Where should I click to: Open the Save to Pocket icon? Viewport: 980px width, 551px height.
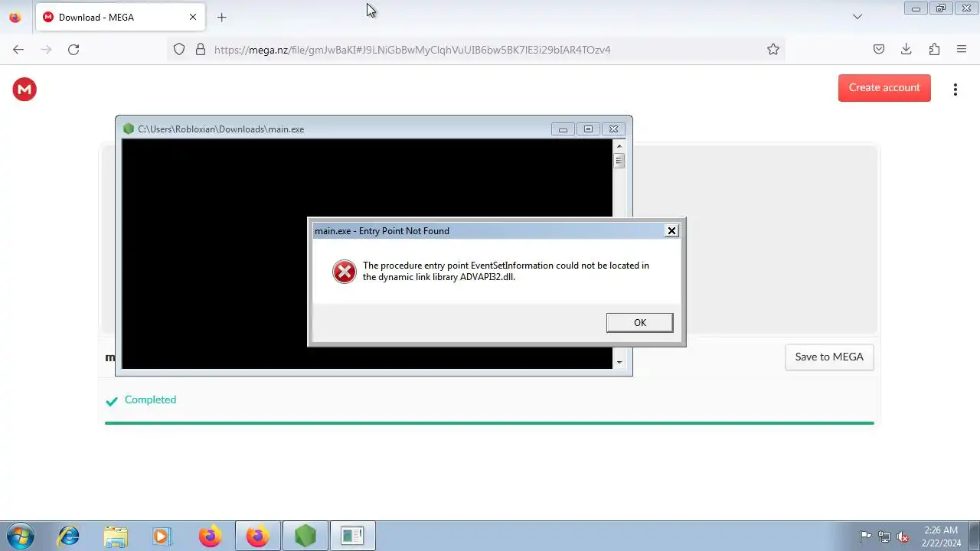point(879,50)
